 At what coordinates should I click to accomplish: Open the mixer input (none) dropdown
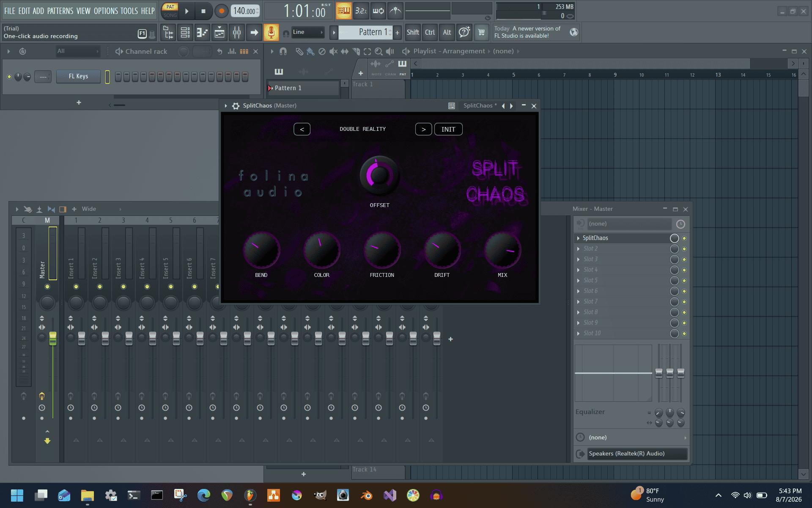(x=629, y=224)
